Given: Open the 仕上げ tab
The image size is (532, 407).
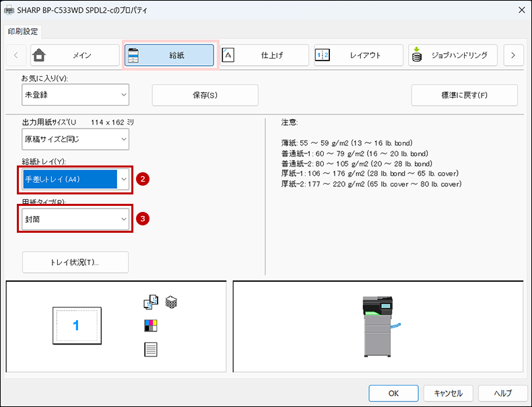Looking at the screenshot, I should [x=264, y=55].
